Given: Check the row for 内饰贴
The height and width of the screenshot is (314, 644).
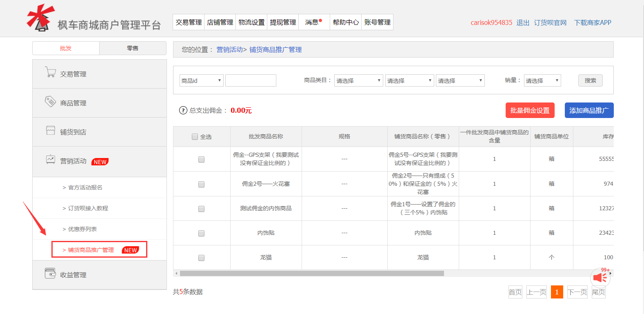Looking at the screenshot, I should pyautogui.click(x=201, y=234).
